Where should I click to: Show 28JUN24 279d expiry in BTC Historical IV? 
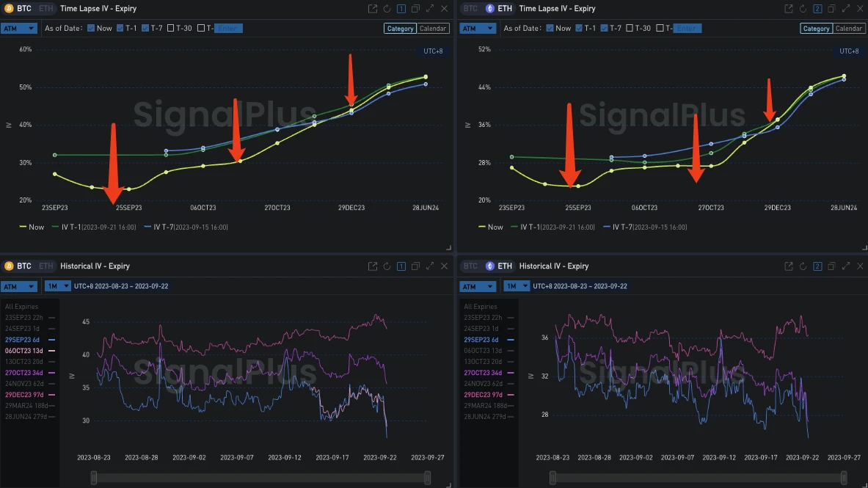pos(30,417)
